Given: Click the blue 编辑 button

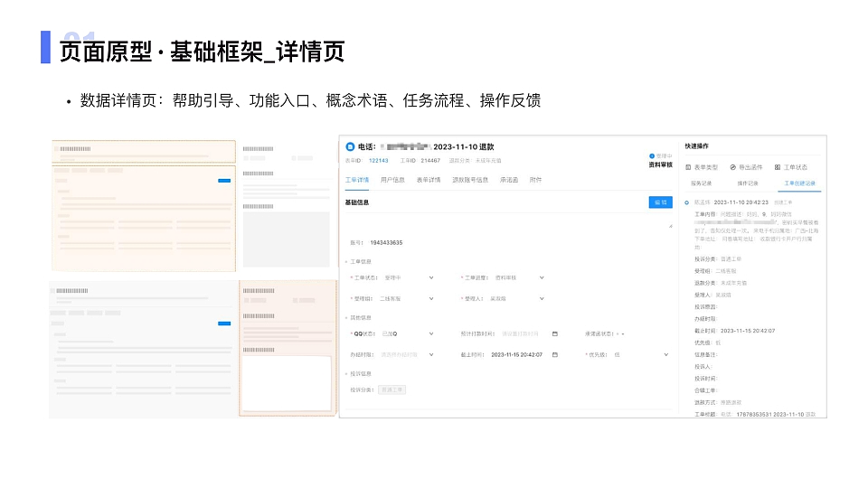Looking at the screenshot, I should (660, 202).
